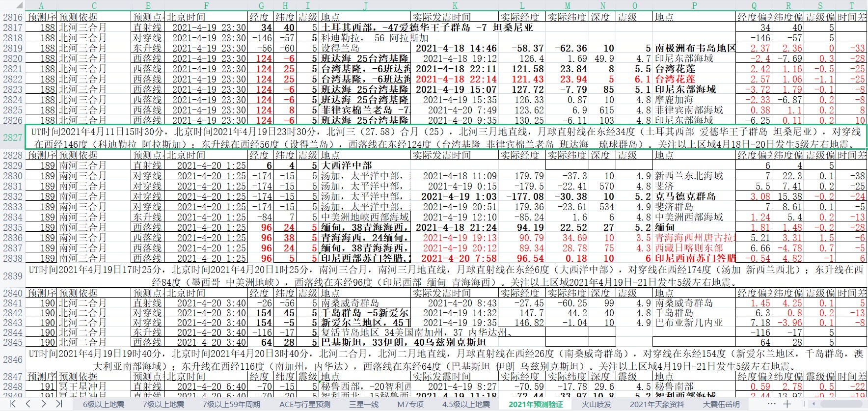Jump to the first sheet tab

(12, 404)
